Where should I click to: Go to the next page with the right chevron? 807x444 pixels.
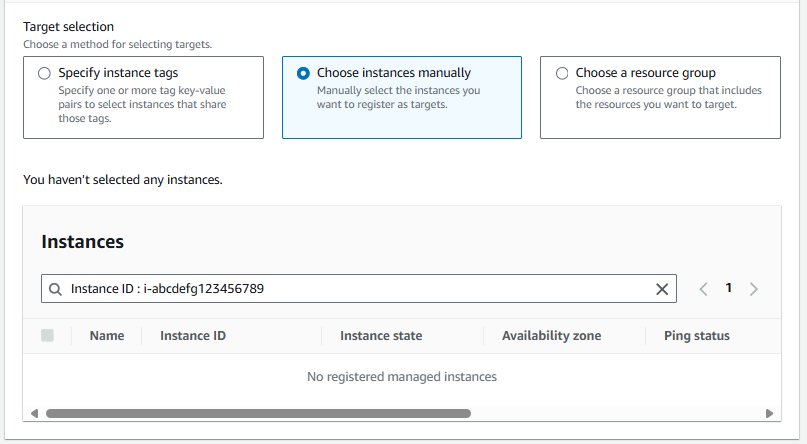(x=753, y=289)
